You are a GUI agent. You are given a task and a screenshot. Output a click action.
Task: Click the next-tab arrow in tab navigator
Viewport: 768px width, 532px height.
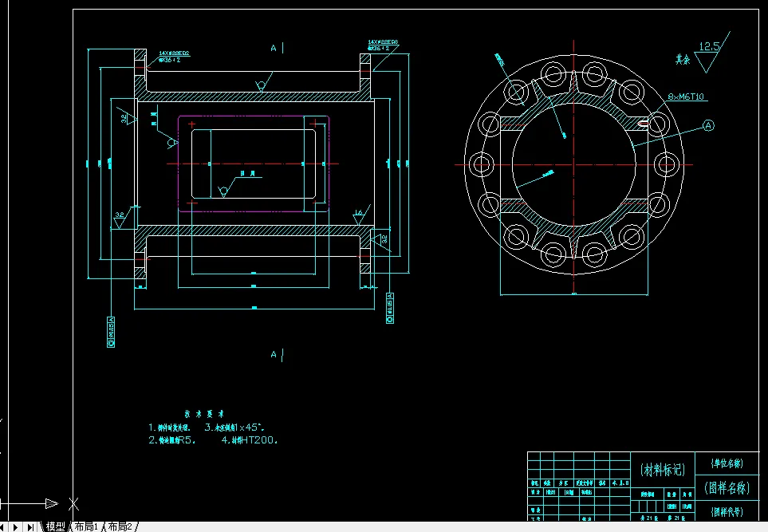(16, 527)
